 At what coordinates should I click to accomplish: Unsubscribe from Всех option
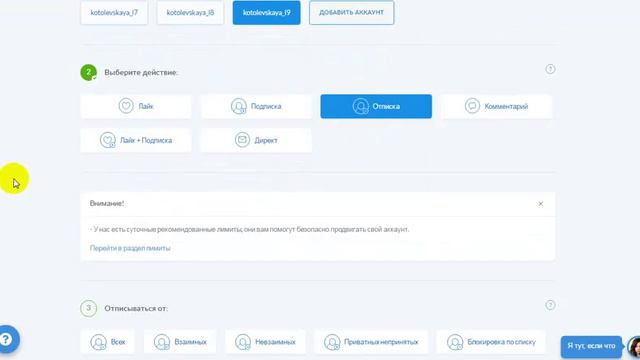click(108, 342)
